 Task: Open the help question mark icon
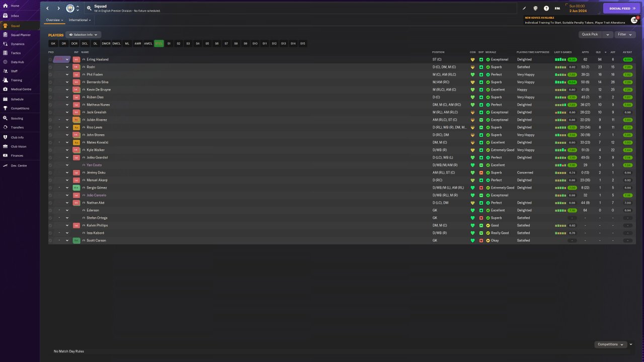tap(546, 9)
